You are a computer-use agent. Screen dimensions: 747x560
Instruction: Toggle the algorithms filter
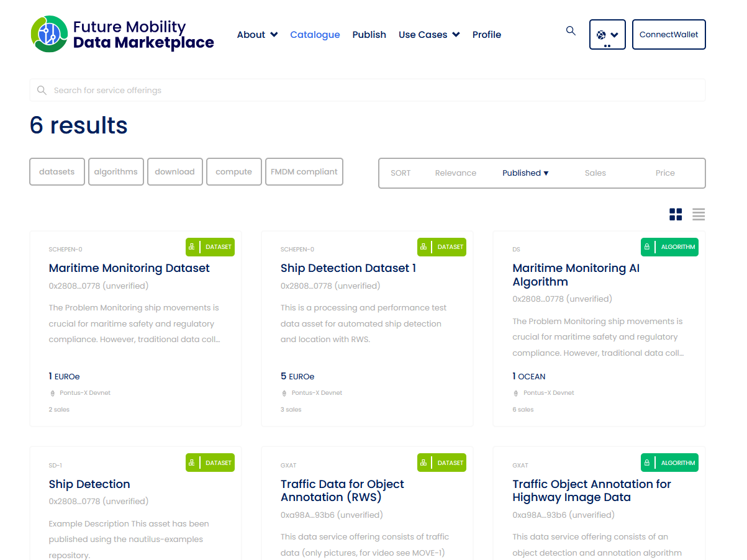(116, 172)
